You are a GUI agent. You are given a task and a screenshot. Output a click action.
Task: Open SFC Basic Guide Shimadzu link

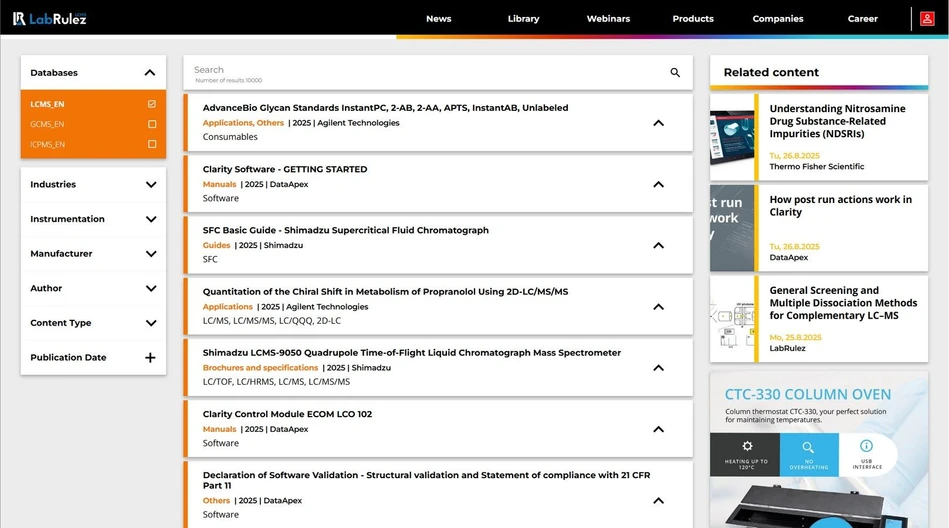click(346, 230)
